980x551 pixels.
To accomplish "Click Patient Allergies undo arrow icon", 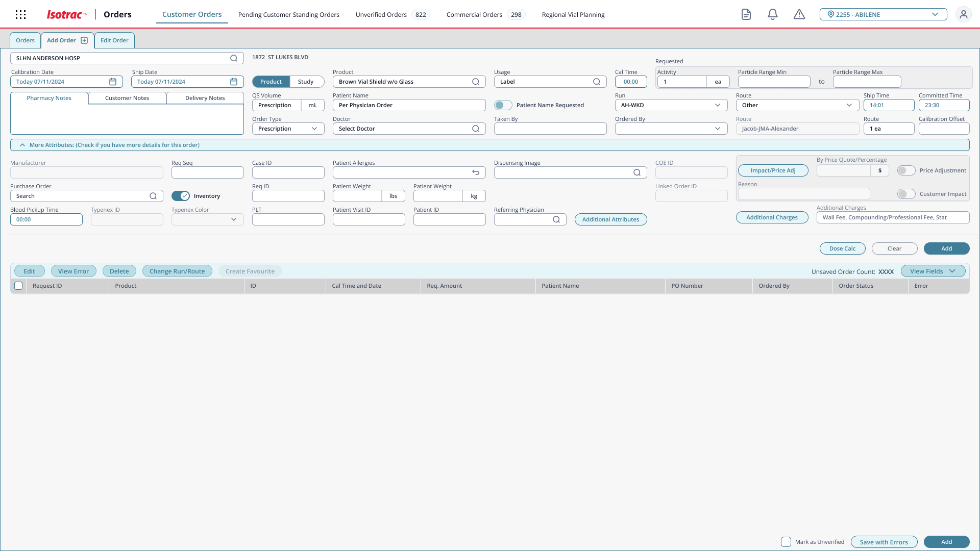I will pyautogui.click(x=476, y=172).
